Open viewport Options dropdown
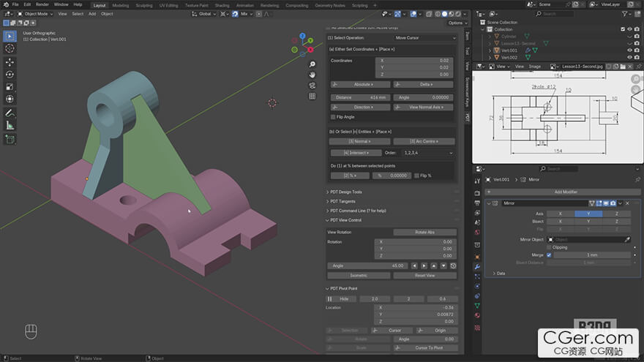644x362 pixels. 457,23
